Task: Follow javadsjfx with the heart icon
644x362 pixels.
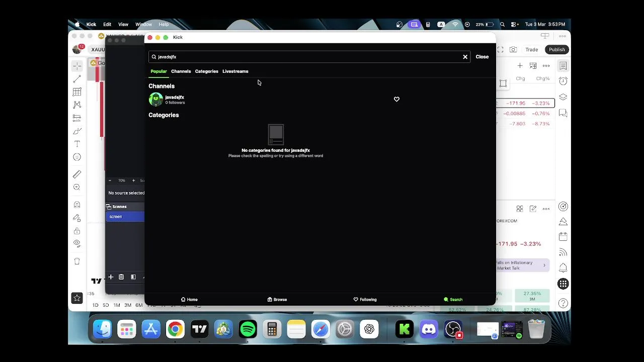Action: click(x=396, y=100)
